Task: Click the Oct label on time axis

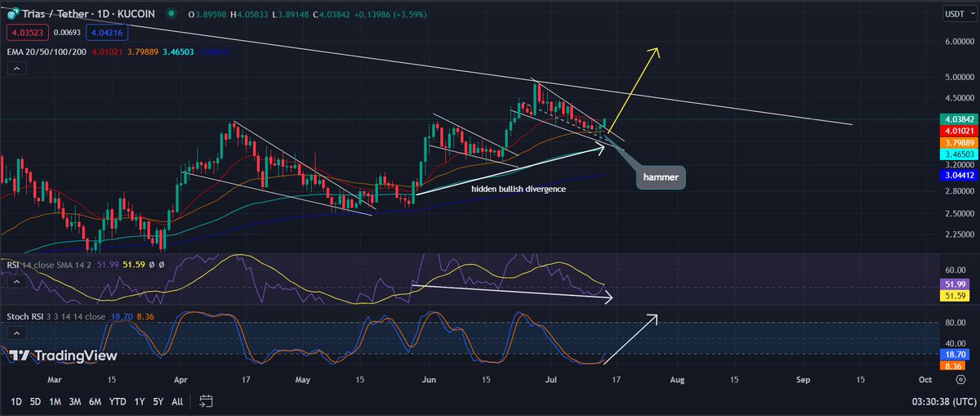Action: pos(926,380)
